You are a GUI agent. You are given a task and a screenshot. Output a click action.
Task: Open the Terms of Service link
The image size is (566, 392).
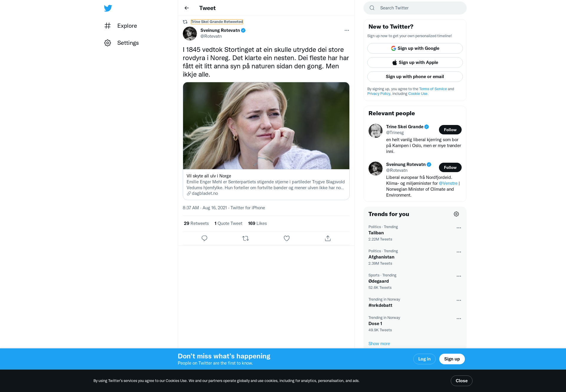(433, 89)
